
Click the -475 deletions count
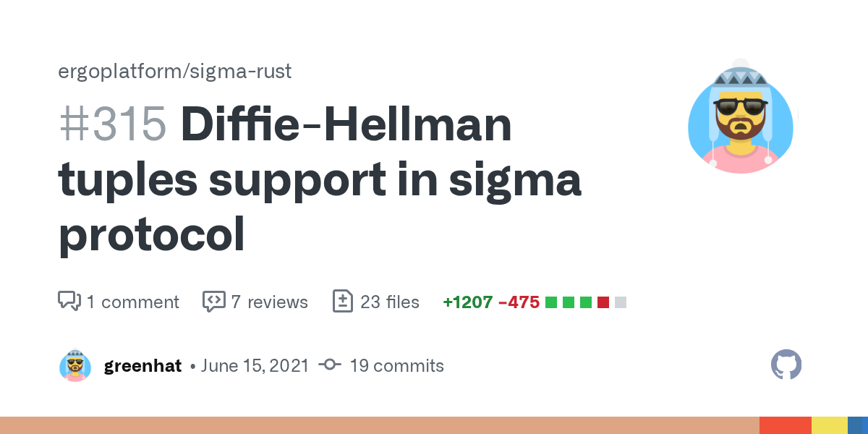(519, 302)
